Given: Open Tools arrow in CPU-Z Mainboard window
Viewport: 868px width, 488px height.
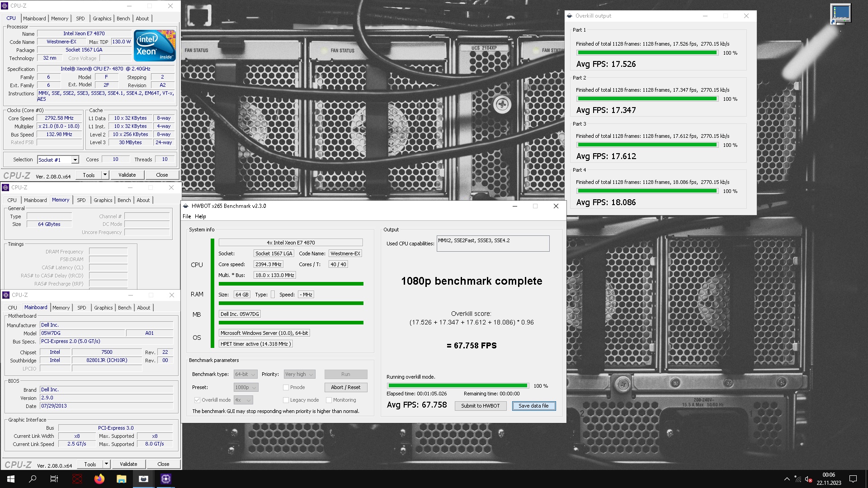Looking at the screenshot, I should (x=106, y=464).
